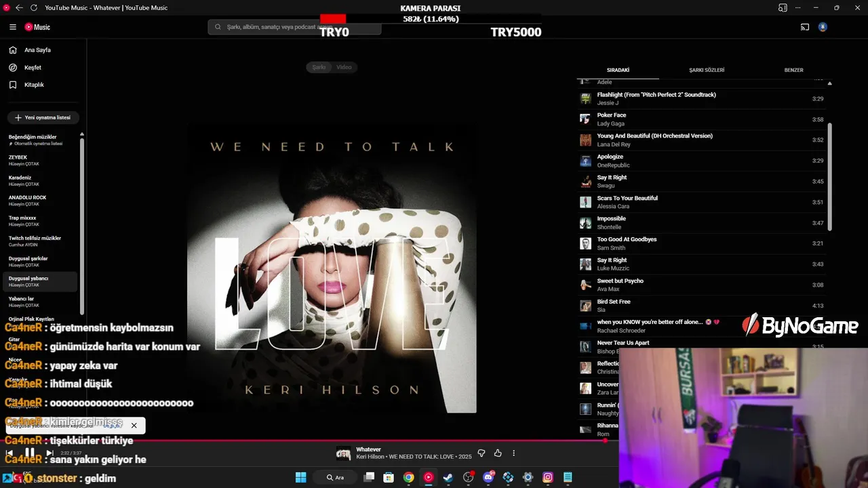Open the YouTube Music taskbar icon
Viewport: 868px width, 488px height.
pos(429,477)
